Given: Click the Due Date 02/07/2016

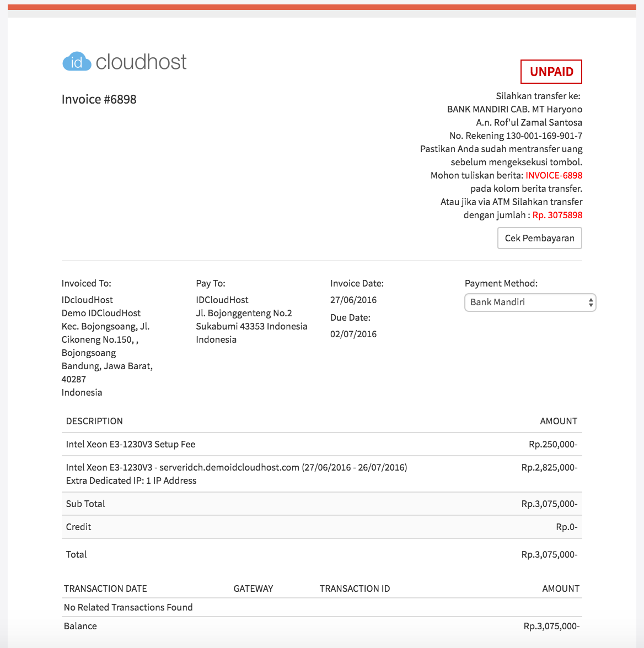Looking at the screenshot, I should (x=353, y=334).
